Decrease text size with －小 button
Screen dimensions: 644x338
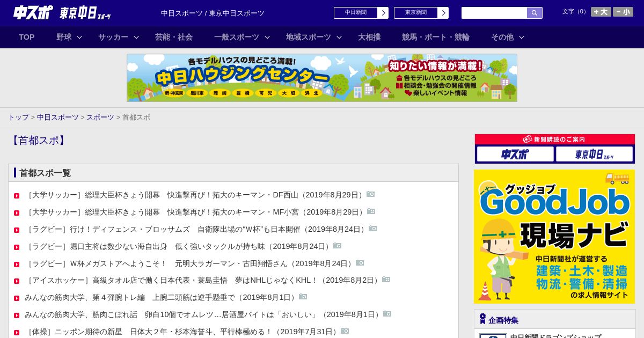pyautogui.click(x=623, y=12)
